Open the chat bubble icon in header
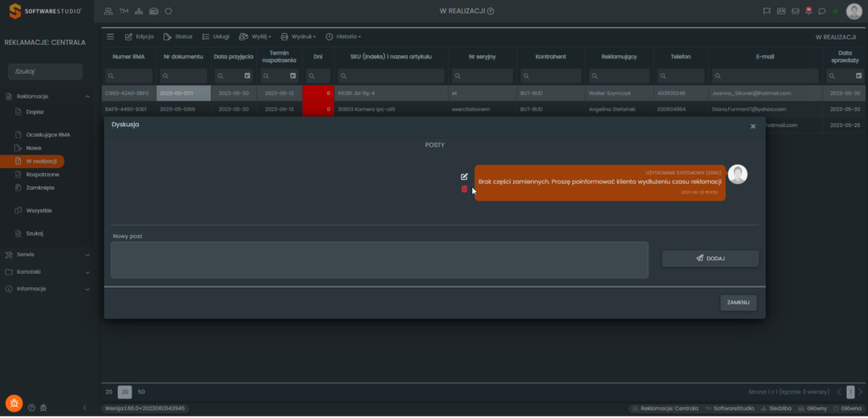 point(821,11)
